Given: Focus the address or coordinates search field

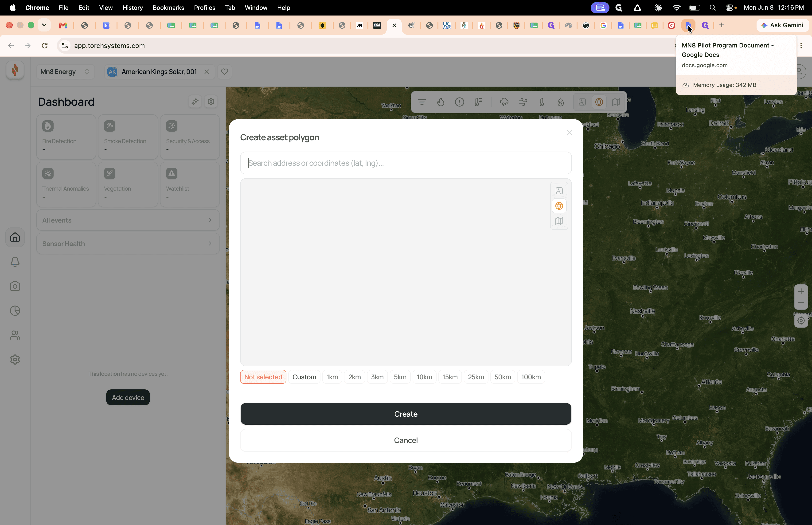Looking at the screenshot, I should tap(406, 163).
